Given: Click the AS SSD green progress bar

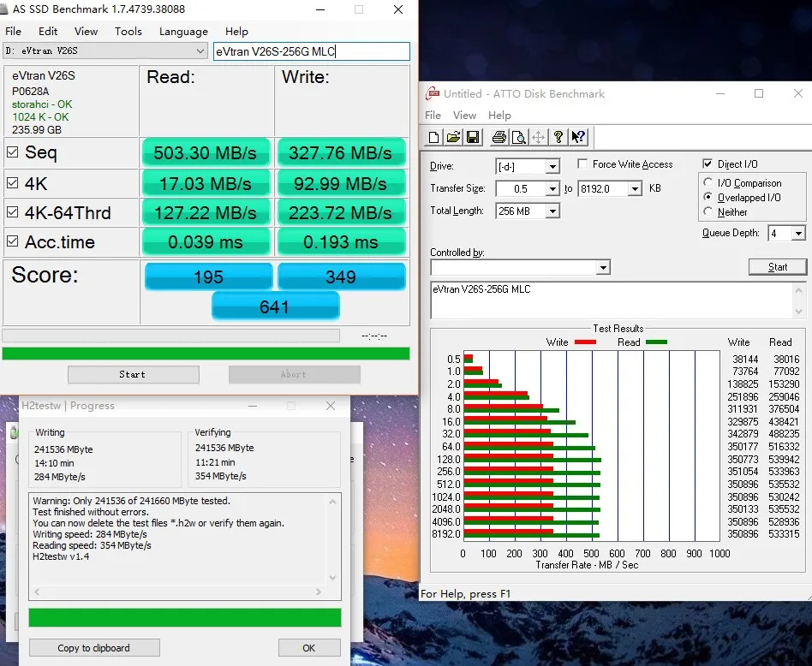Looking at the screenshot, I should 206,354.
